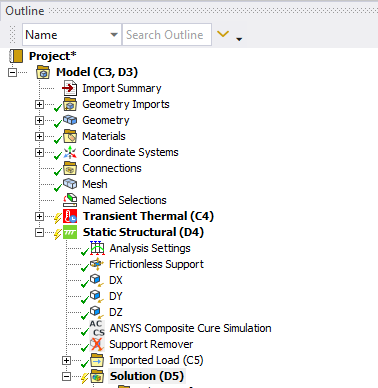Viewport: 378px width, 388px height.
Task: Open the small black arrow menu
Action: tap(239, 39)
